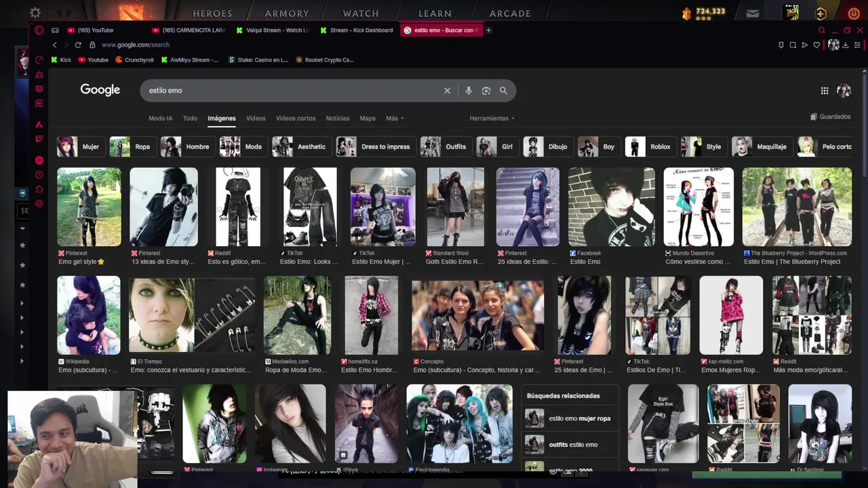This screenshot has width=868, height=488.
Task: Open The Blueberry Project image result
Action: [797, 207]
